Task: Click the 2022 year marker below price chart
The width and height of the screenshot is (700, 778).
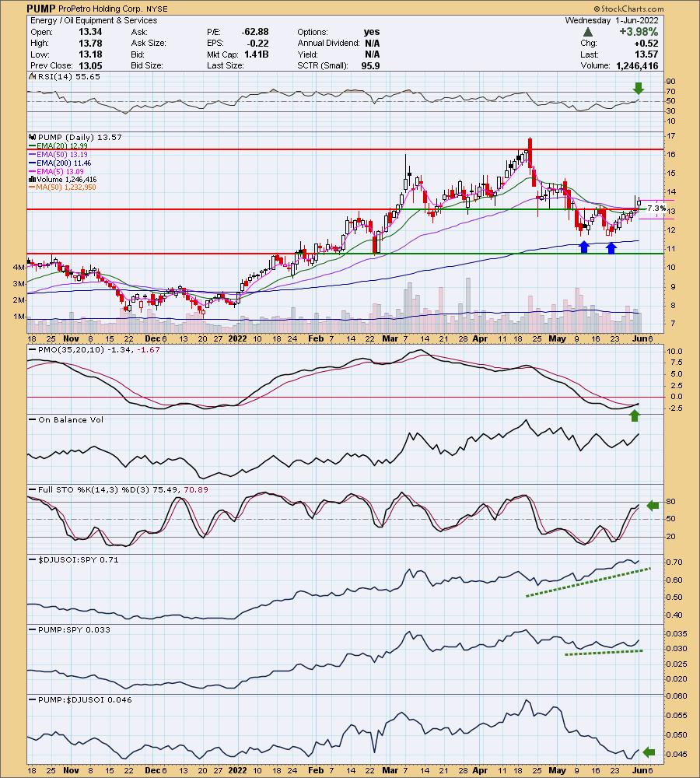Action: click(x=237, y=338)
